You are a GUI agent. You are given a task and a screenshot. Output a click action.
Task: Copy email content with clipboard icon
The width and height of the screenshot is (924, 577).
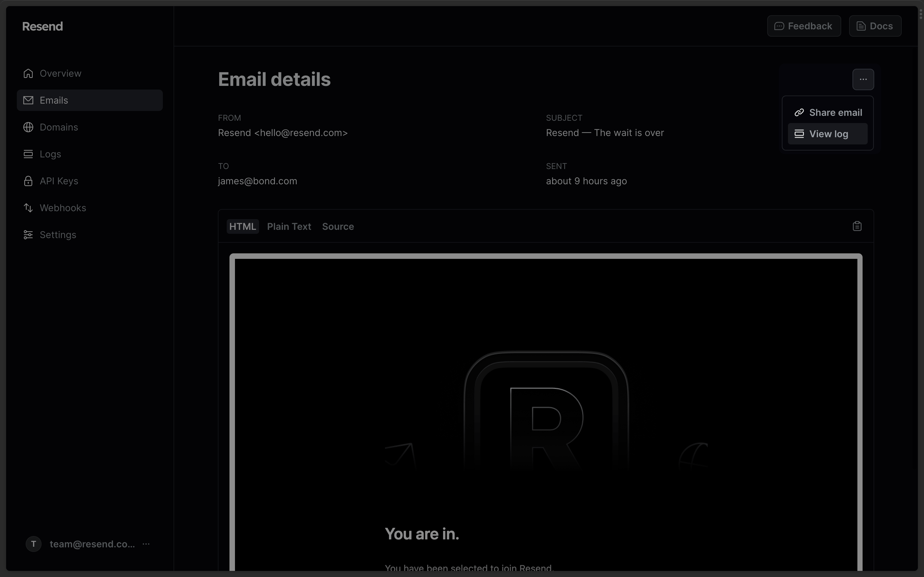[x=857, y=226]
